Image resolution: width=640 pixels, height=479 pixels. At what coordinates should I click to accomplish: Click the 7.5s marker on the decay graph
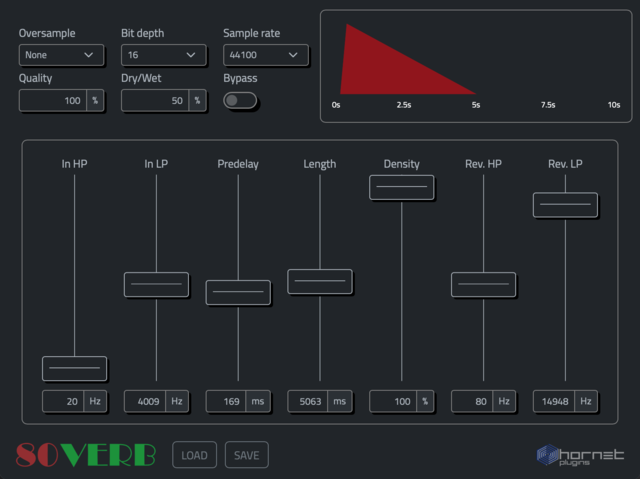point(548,105)
